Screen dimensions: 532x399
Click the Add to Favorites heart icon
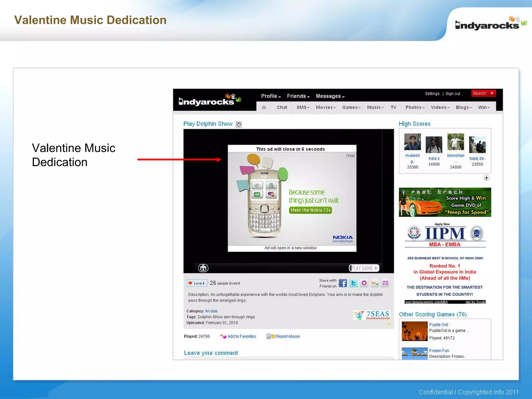[x=223, y=336]
